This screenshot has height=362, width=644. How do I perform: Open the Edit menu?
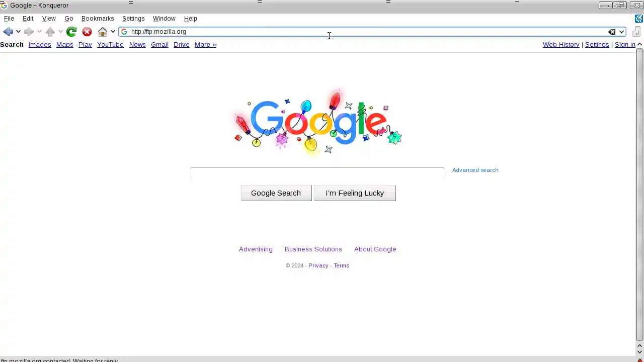click(x=28, y=19)
